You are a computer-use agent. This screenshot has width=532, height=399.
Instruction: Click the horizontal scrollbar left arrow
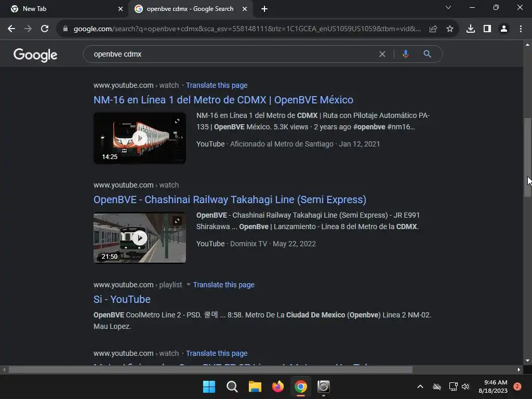[4, 370]
